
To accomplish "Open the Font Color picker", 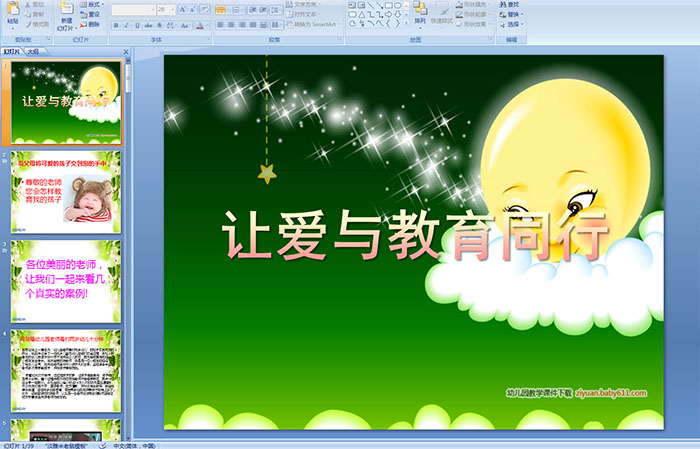I will tap(201, 25).
